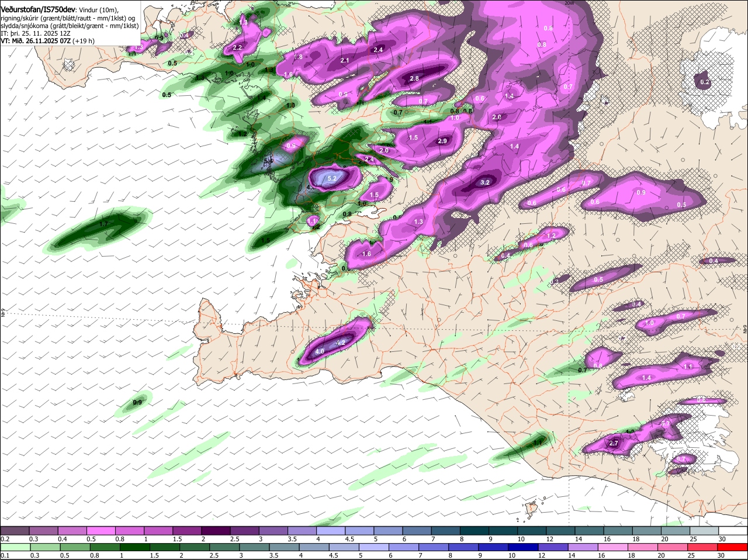This screenshot has width=748, height=560.
Task: Click top legend swatch between 0.5 and 0.8
Action: [101, 530]
